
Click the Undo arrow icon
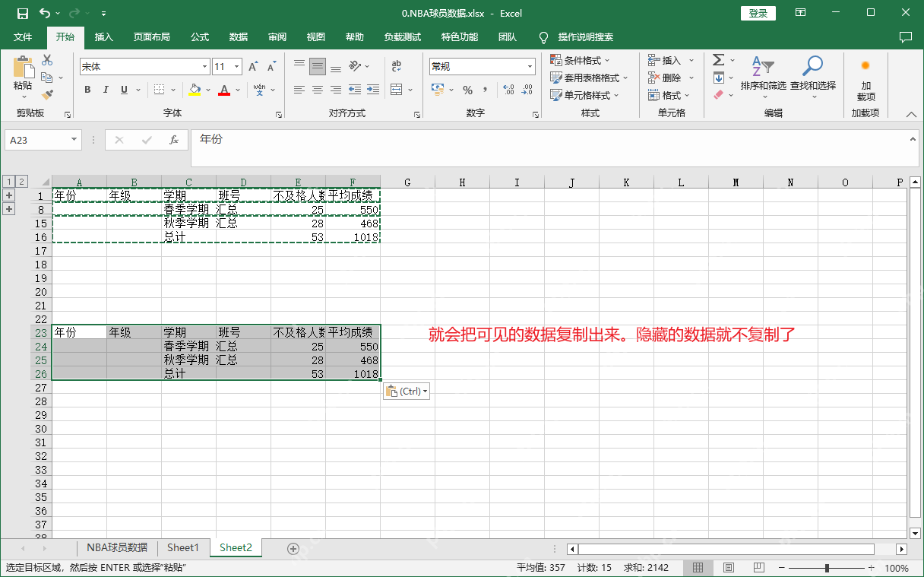45,13
